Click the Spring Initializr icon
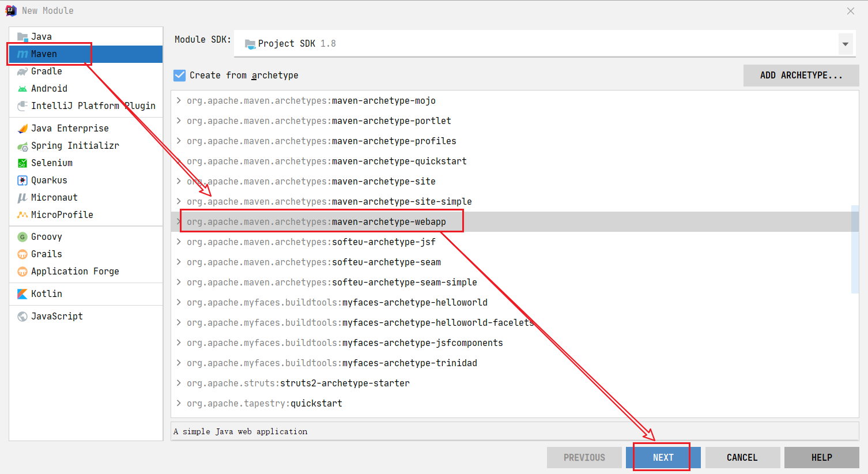This screenshot has width=868, height=474. coord(22,146)
